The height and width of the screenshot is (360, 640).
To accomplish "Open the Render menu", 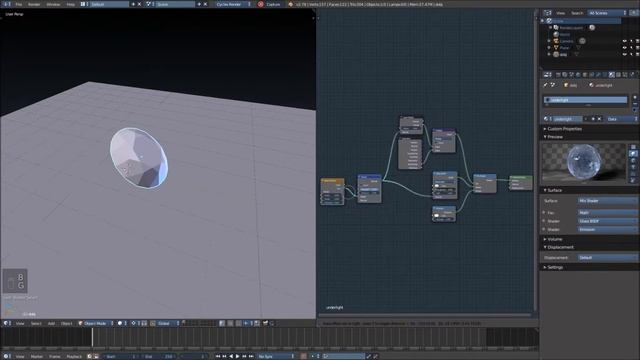I will 34,4.
